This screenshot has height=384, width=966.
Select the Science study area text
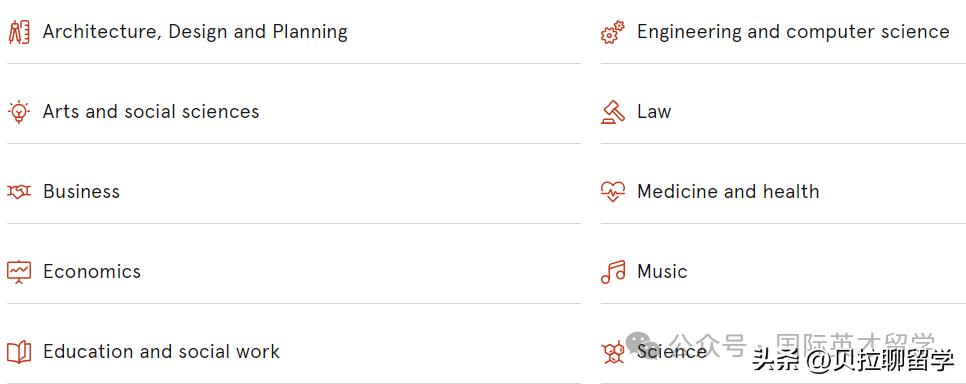pyautogui.click(x=672, y=352)
